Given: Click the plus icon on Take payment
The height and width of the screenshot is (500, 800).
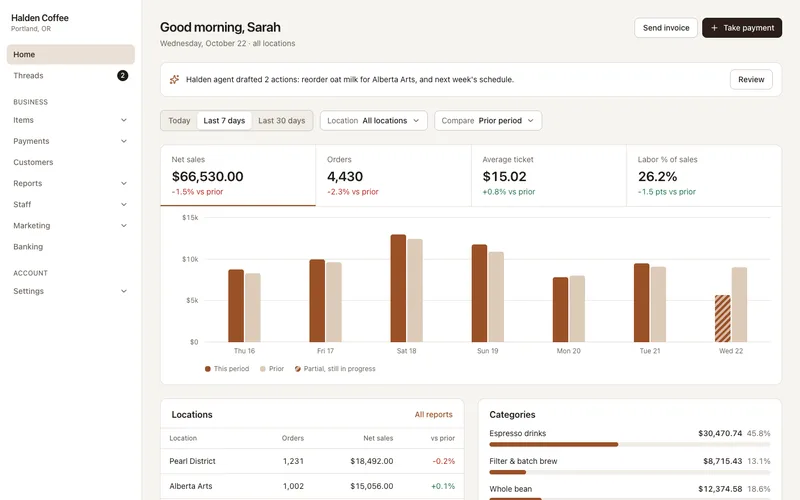Looking at the screenshot, I should pyautogui.click(x=714, y=28).
